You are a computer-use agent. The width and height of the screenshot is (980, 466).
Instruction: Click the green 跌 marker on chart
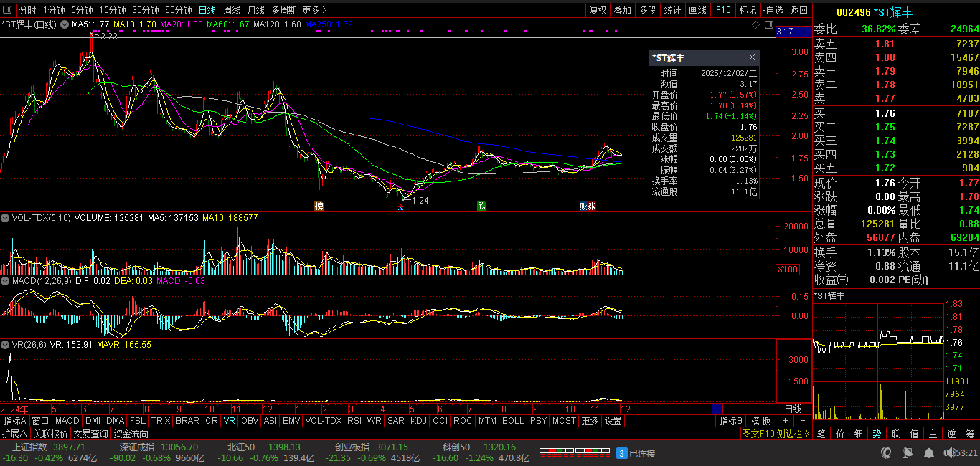[482, 206]
